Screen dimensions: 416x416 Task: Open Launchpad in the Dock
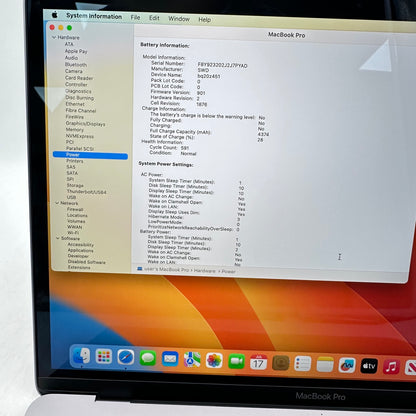(104, 357)
